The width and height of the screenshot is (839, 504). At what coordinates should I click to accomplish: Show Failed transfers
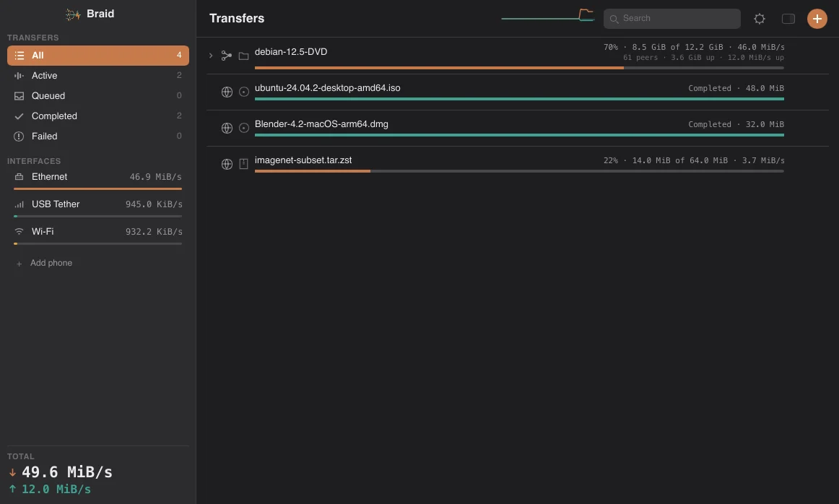coord(98,136)
